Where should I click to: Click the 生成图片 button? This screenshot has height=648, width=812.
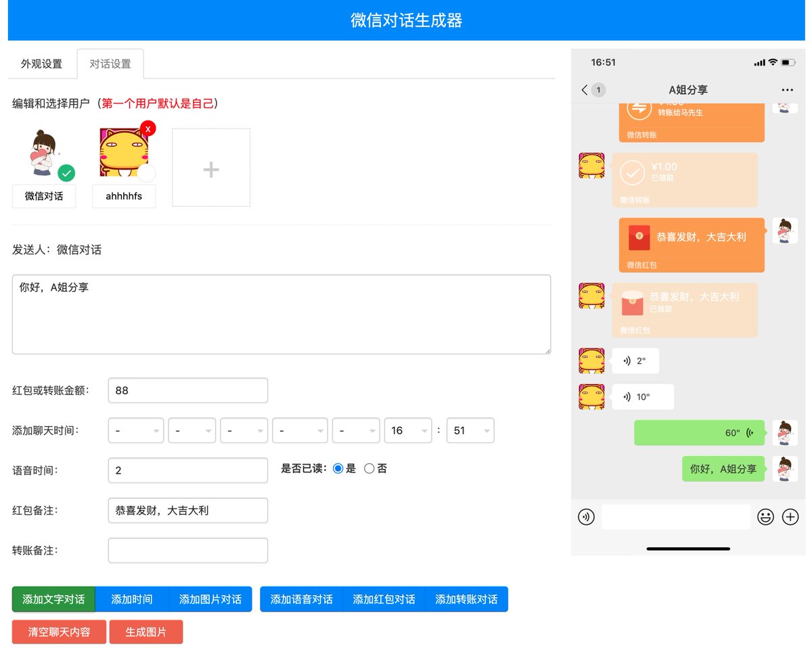(x=146, y=632)
